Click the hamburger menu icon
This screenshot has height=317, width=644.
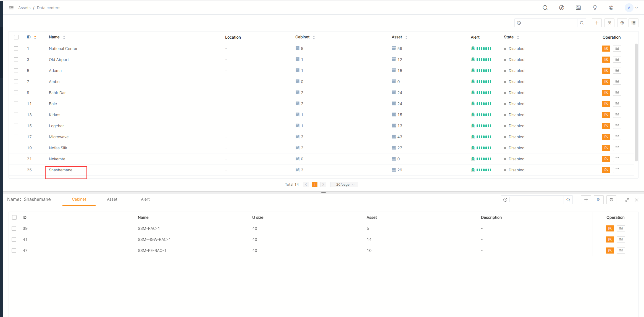11,8
